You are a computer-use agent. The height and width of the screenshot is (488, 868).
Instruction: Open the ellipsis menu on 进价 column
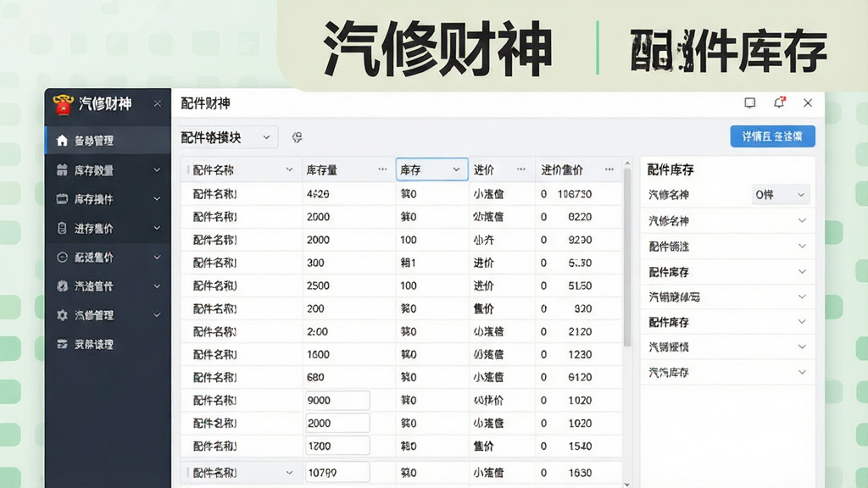(x=521, y=169)
